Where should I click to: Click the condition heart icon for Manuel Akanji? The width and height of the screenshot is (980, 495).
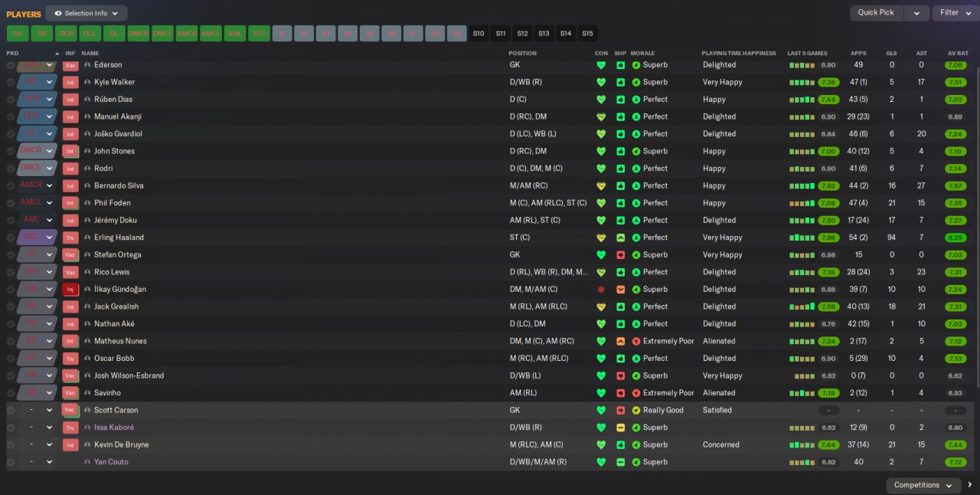(x=601, y=116)
